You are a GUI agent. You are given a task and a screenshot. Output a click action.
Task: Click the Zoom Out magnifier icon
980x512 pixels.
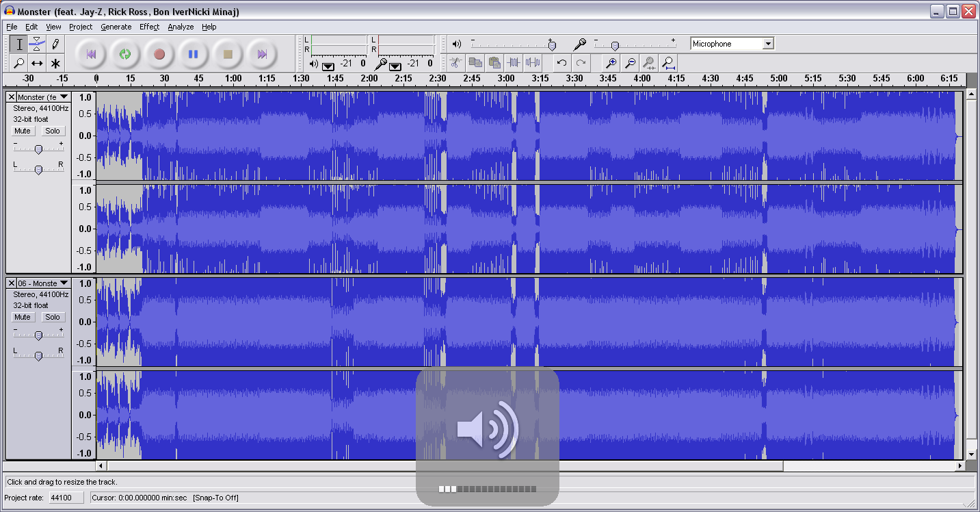pos(631,63)
